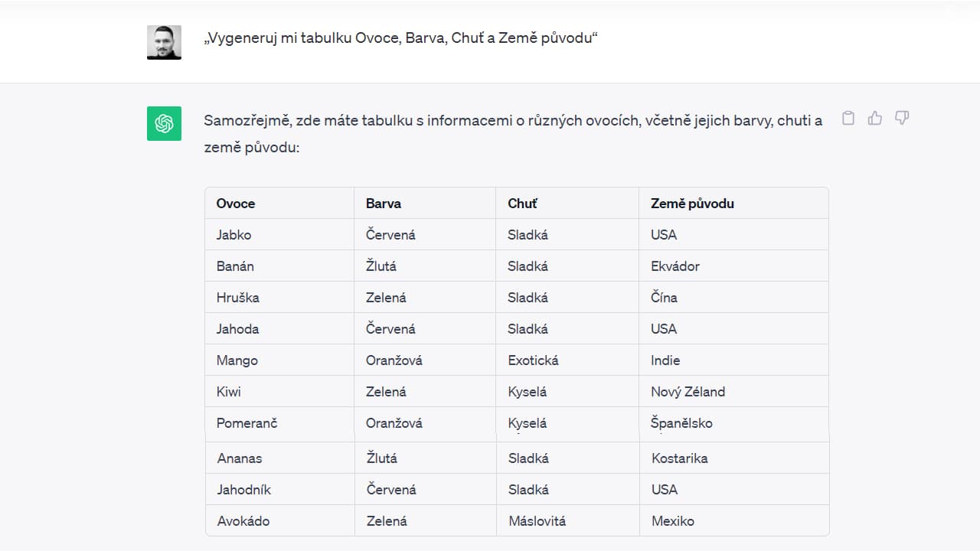Click the Máslovitá taste cell
The width and height of the screenshot is (980, 551).
(537, 521)
